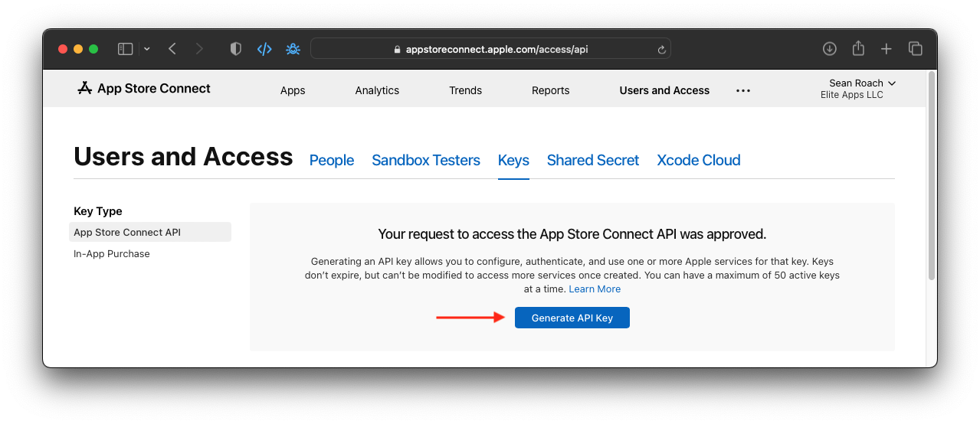The image size is (980, 424).
Task: Switch to the People tab
Action: click(x=332, y=161)
